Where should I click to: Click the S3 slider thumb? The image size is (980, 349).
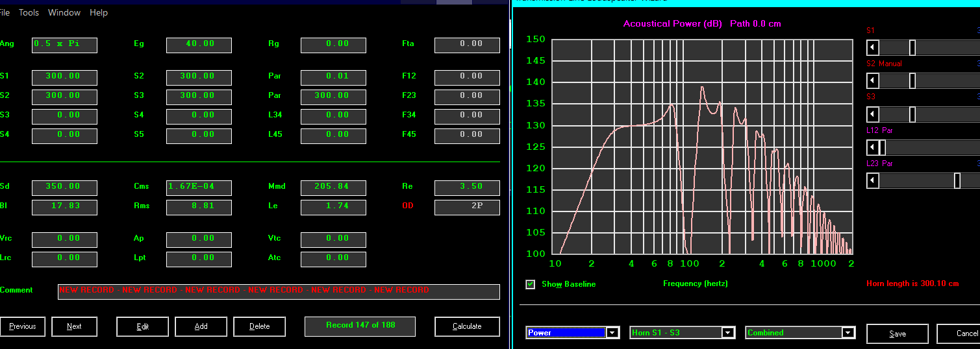pyautogui.click(x=912, y=114)
